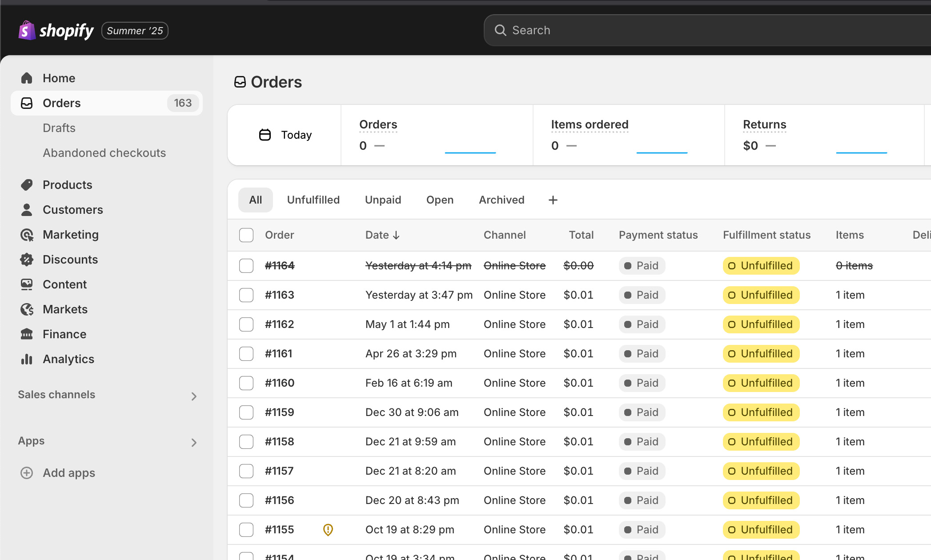Switch to the Unfulfilled tab
This screenshot has height=560, width=931.
(313, 200)
